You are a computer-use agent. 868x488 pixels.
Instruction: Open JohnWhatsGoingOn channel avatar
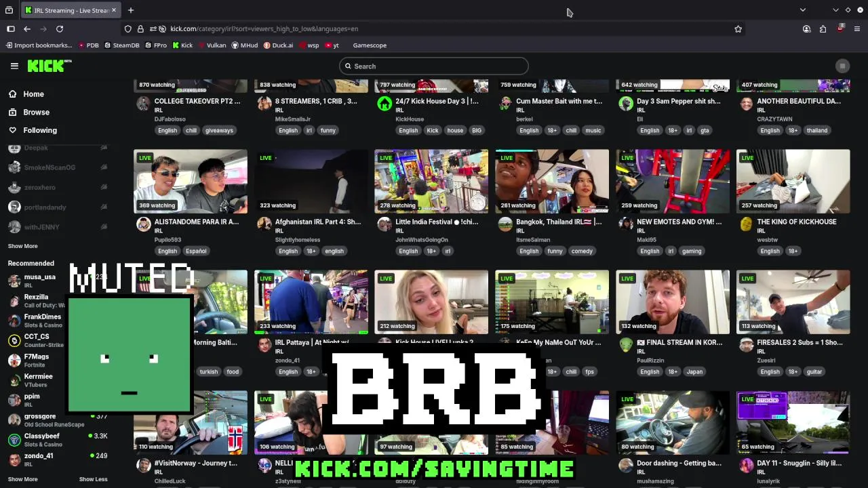(x=384, y=224)
